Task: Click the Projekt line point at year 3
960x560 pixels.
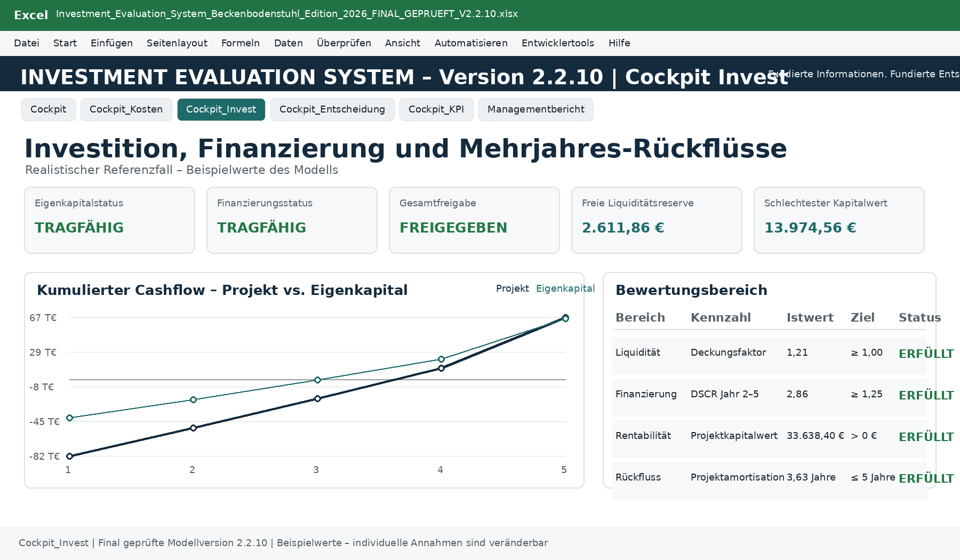Action: pos(317,398)
